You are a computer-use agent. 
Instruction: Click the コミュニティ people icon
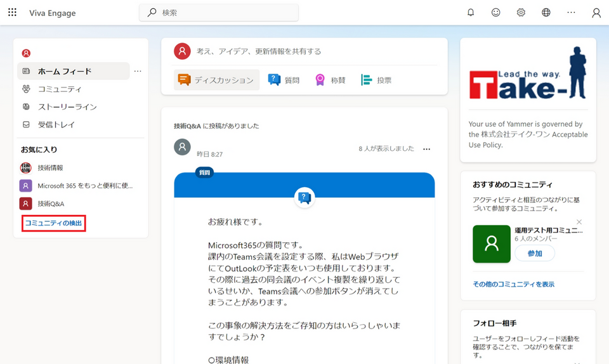pyautogui.click(x=26, y=89)
